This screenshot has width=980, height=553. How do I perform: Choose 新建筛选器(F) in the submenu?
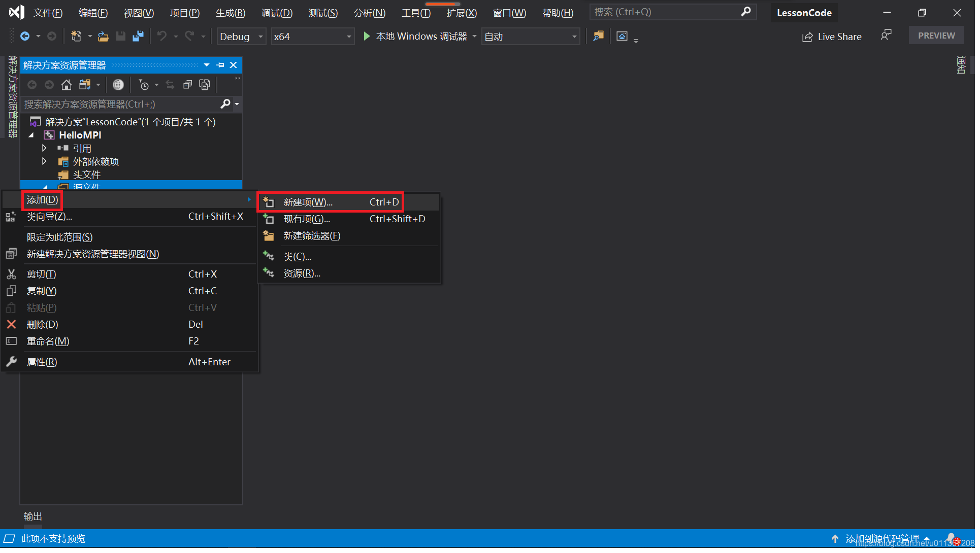(x=349, y=236)
